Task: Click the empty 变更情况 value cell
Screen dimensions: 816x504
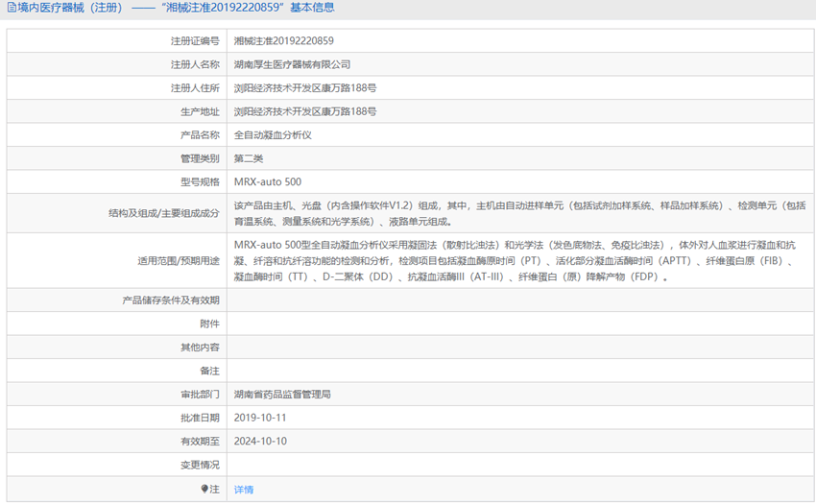Action: 518,466
